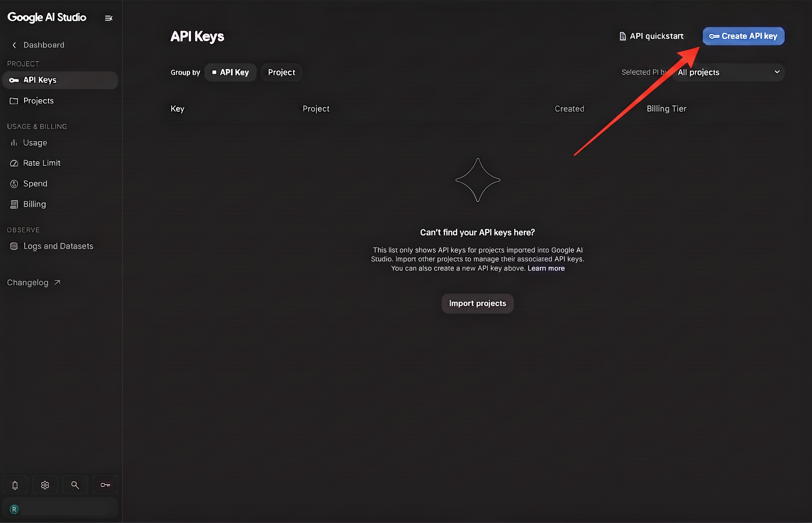Click the Rate Limit gauge icon
This screenshot has height=523, width=812.
coord(14,163)
